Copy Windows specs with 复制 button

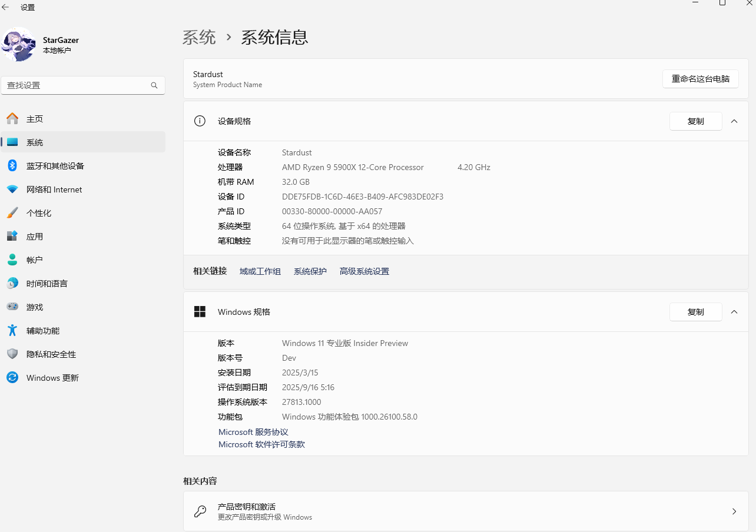click(x=696, y=312)
